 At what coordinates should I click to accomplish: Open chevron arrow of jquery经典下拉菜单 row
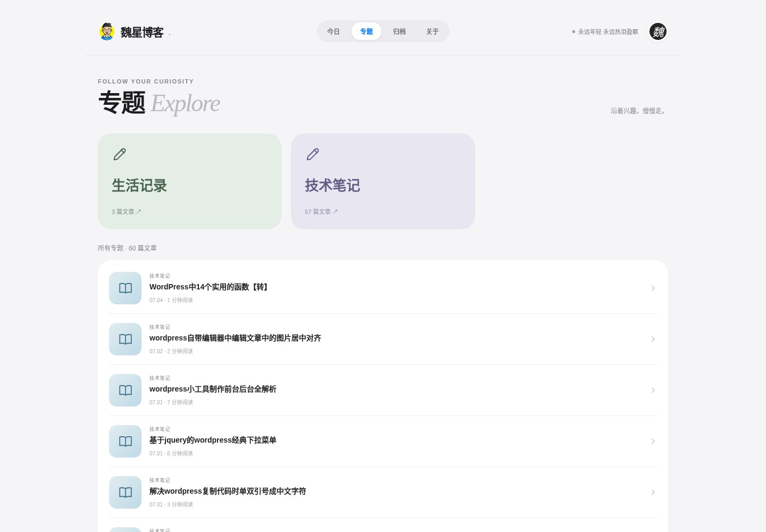tap(653, 442)
